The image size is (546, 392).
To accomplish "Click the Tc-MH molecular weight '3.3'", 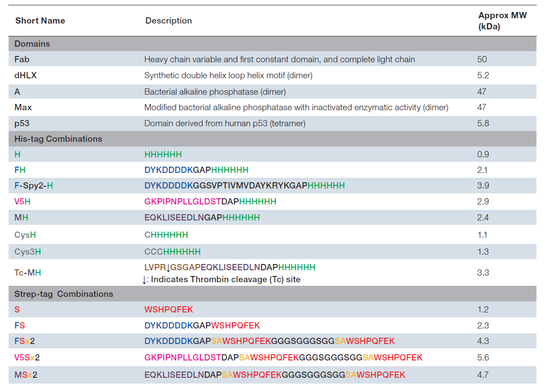I will pos(483,273).
